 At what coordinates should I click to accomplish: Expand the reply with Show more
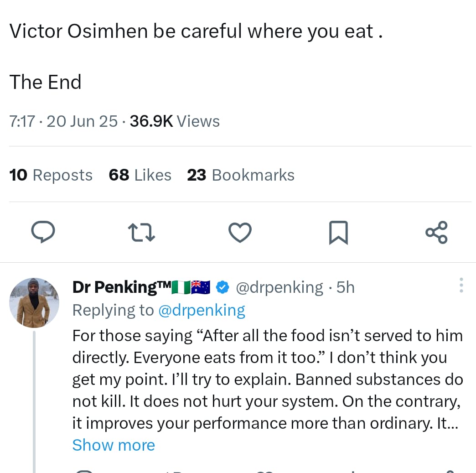pos(114,445)
